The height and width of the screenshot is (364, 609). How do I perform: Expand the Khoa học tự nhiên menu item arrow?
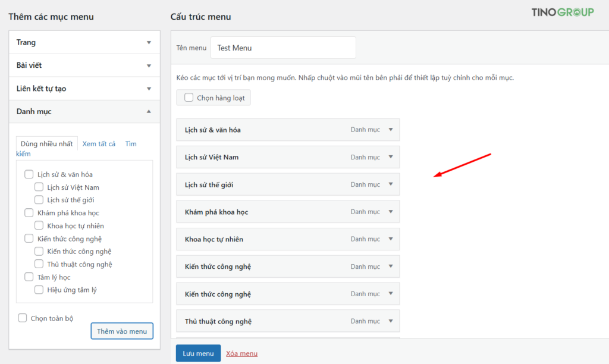click(x=391, y=239)
